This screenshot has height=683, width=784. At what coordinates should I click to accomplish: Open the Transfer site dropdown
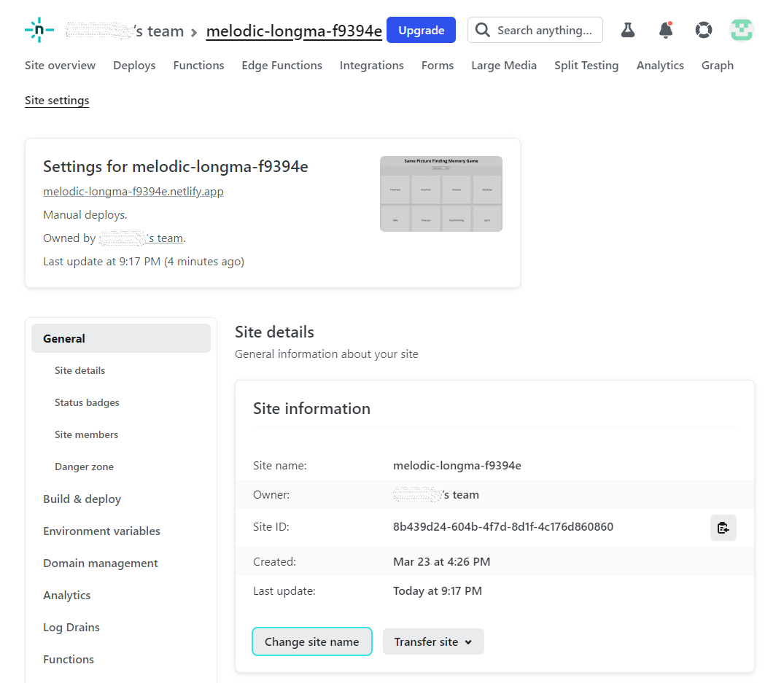pos(433,641)
